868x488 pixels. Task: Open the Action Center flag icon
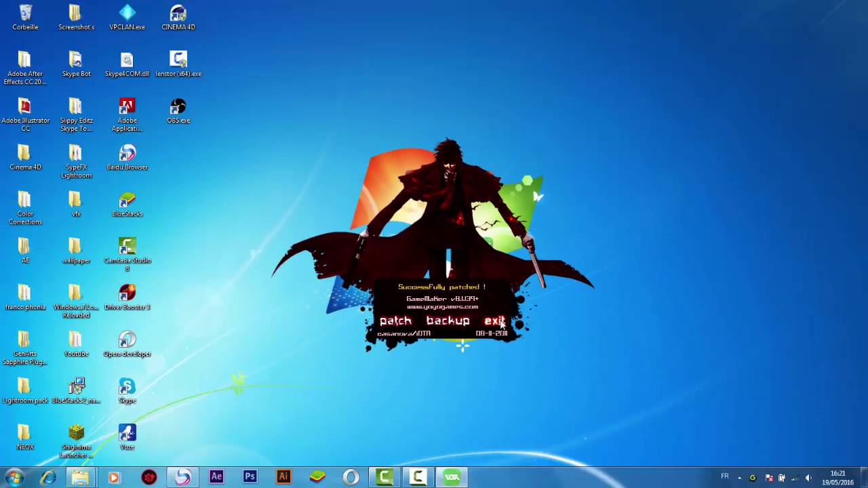768,478
